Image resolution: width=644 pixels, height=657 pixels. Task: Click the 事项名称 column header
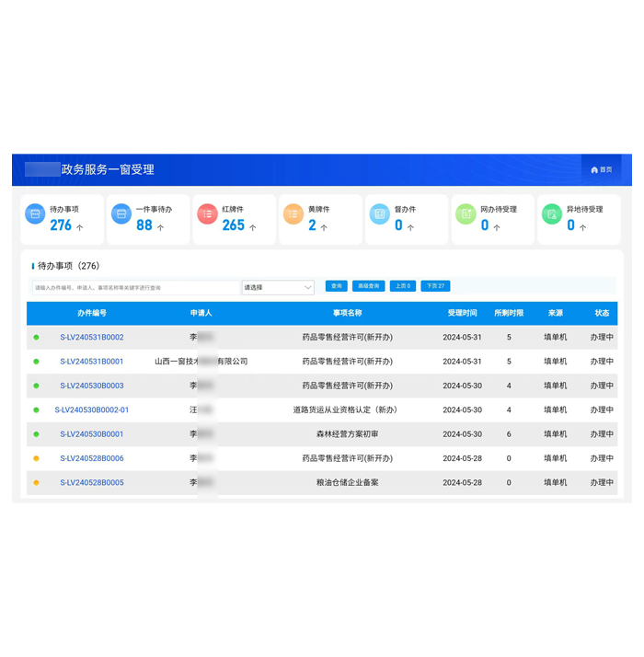[348, 314]
